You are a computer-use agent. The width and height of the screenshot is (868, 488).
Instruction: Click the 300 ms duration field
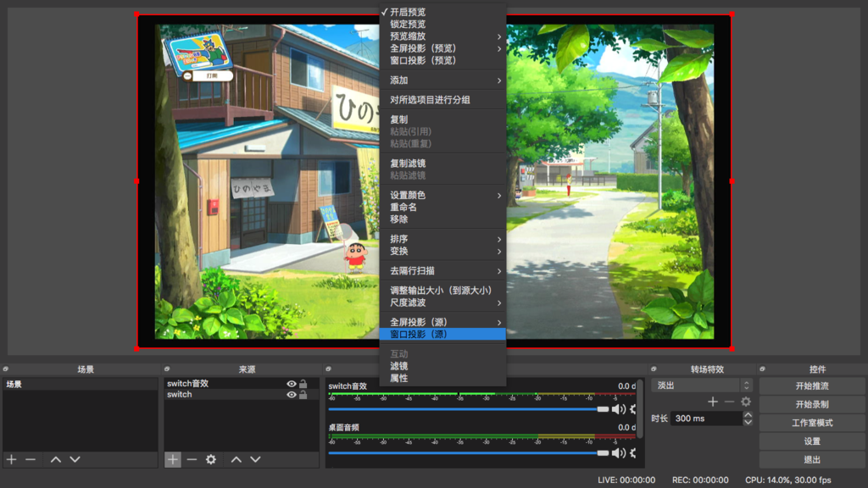(x=707, y=418)
